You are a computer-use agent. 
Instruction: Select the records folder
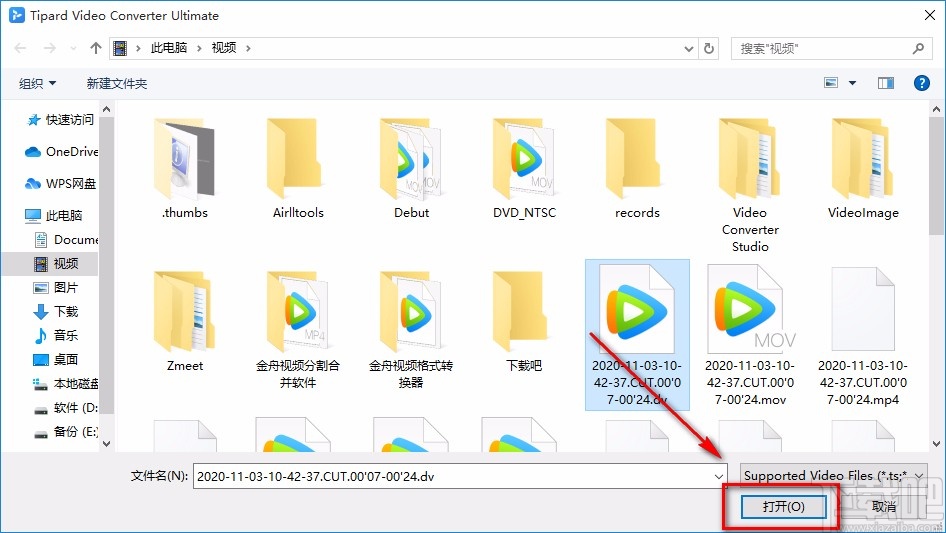[637, 169]
